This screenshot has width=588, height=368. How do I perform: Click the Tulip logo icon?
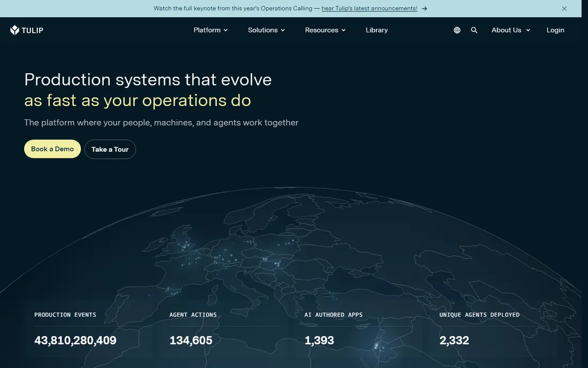tap(14, 30)
